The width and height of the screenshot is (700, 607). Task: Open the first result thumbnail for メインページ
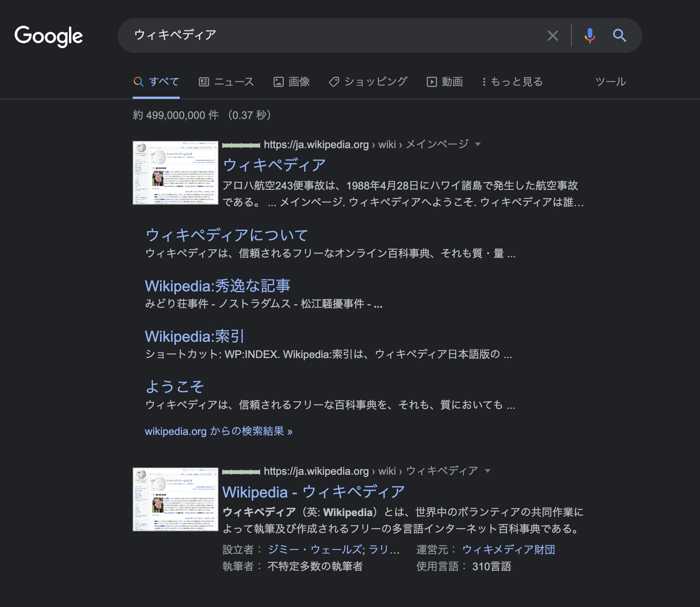coord(176,173)
